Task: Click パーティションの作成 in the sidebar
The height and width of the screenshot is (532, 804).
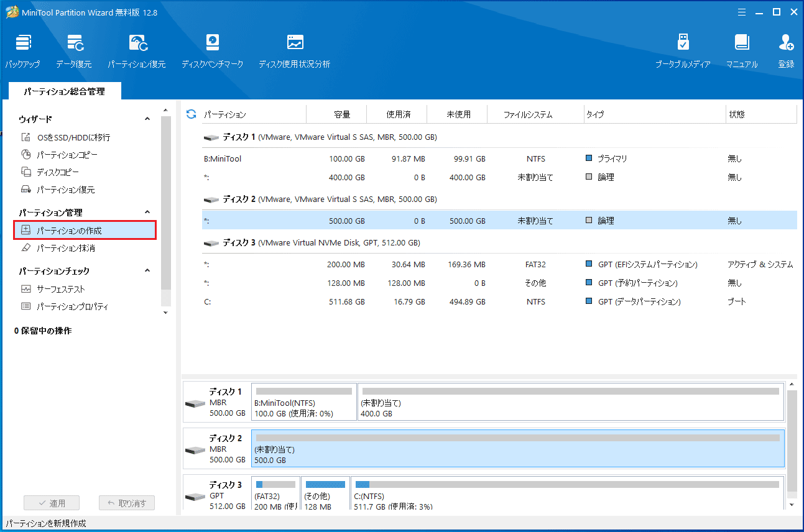Action: click(69, 231)
